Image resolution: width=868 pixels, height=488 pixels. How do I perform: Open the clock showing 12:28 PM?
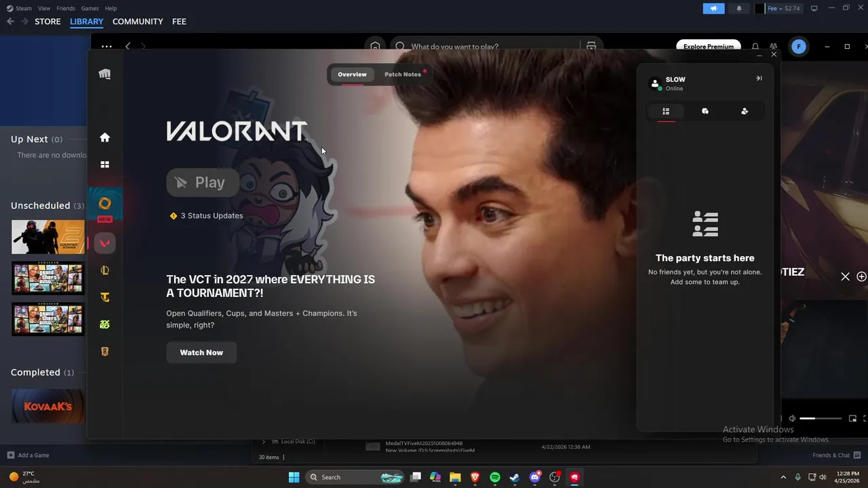pyautogui.click(x=848, y=477)
